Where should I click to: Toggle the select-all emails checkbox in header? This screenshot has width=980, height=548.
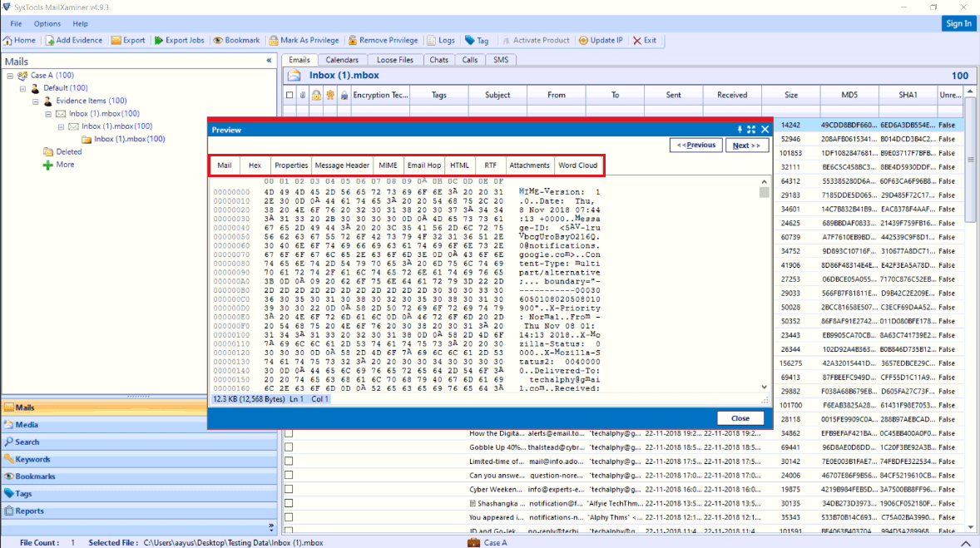pos(290,95)
